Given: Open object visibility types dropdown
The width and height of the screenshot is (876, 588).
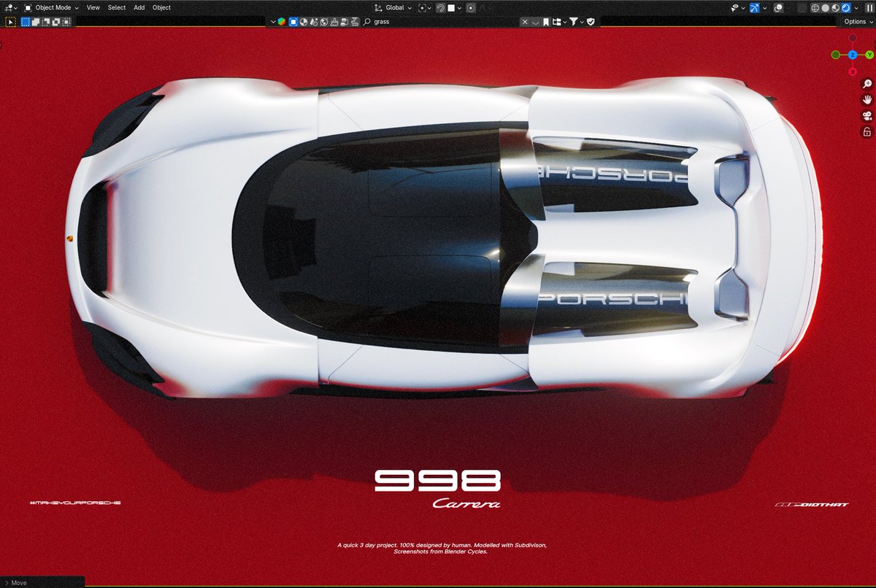Looking at the screenshot, I should [738, 8].
